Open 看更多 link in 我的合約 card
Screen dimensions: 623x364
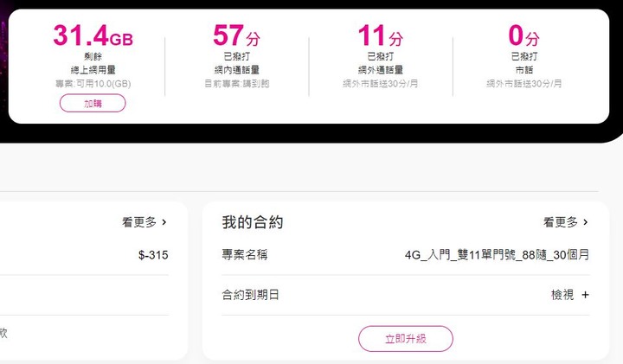561,222
